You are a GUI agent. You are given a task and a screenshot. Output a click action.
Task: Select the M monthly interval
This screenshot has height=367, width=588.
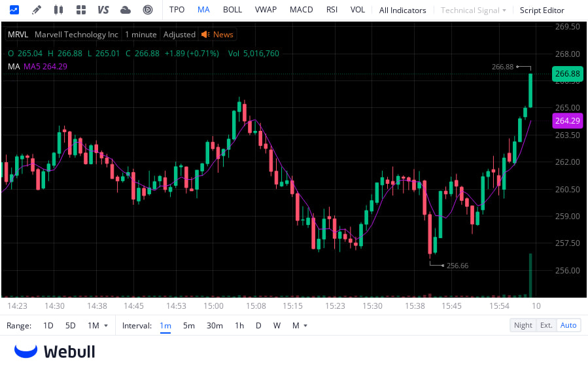pos(296,326)
